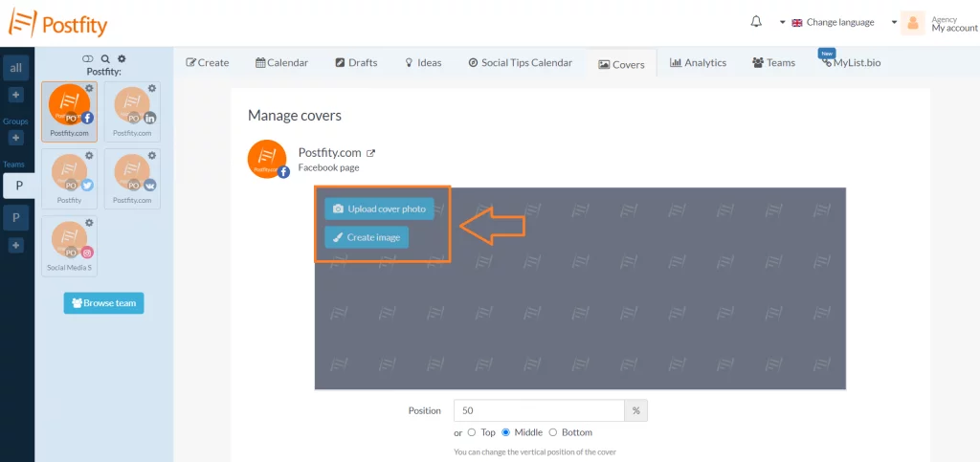Add a new group with plus icon
The height and width of the screenshot is (462, 980).
[x=16, y=138]
